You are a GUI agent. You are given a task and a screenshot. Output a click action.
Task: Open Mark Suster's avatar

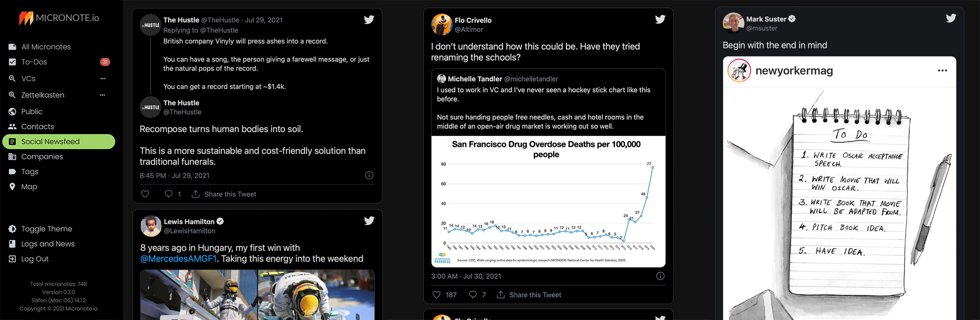coord(733,23)
